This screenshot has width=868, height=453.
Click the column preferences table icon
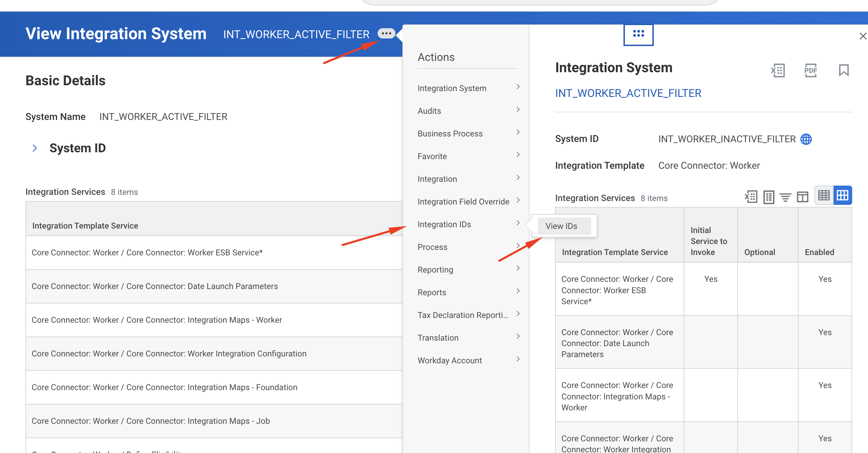pyautogui.click(x=803, y=197)
